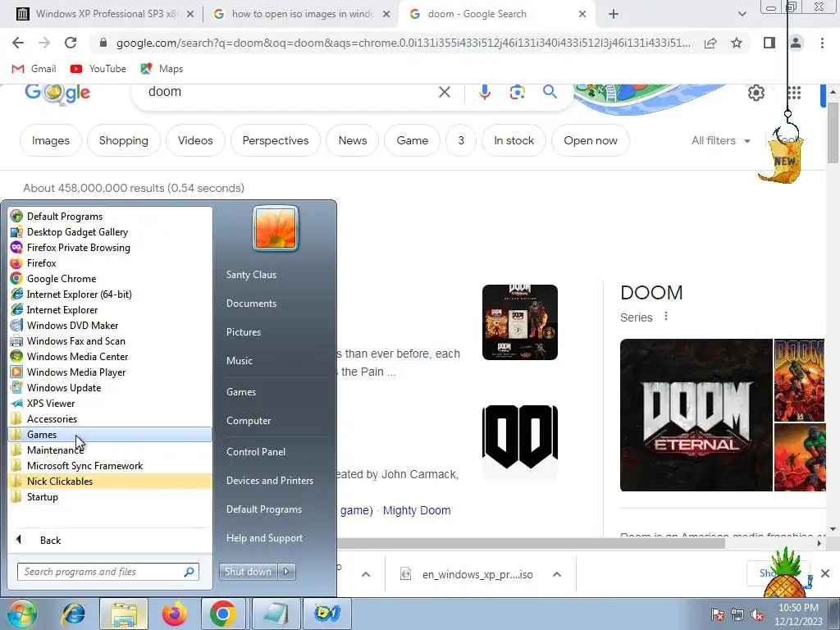Click the SpongeBob icon in taskbar

point(327,614)
